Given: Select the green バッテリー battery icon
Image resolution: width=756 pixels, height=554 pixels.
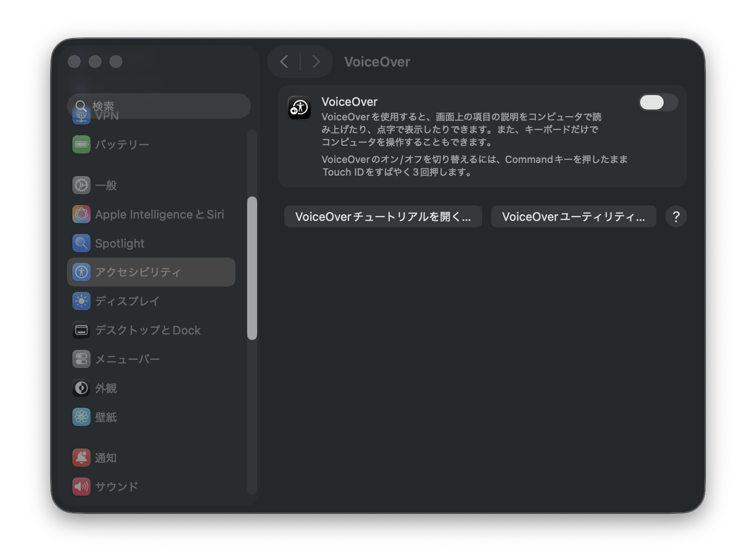Looking at the screenshot, I should (81, 144).
